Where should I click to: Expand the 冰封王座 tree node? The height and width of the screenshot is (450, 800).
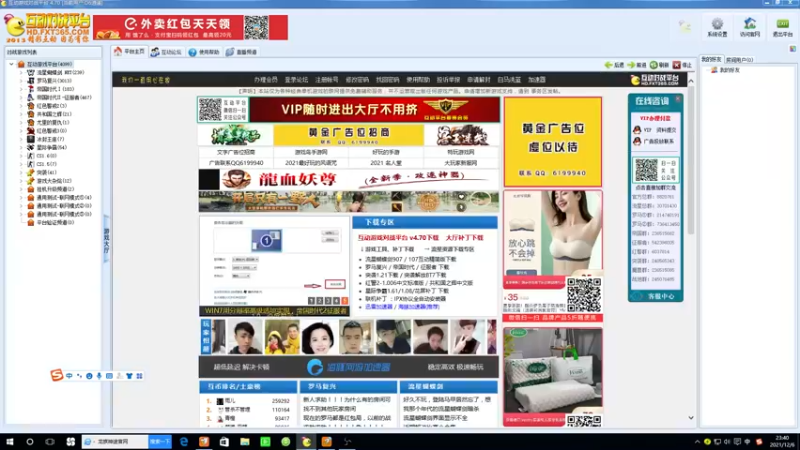[x=21, y=139]
